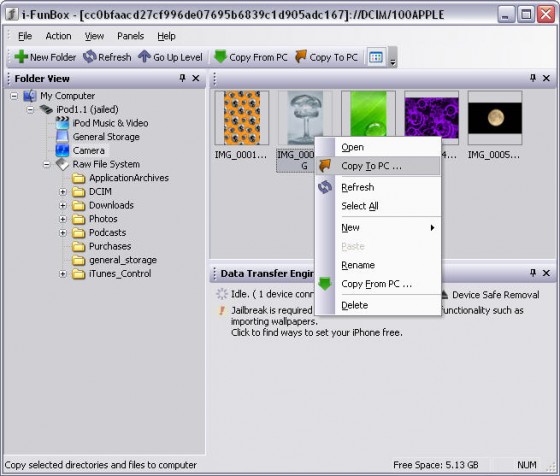Click Copy To PC toolbar button
The width and height of the screenshot is (560, 476).
(327, 57)
